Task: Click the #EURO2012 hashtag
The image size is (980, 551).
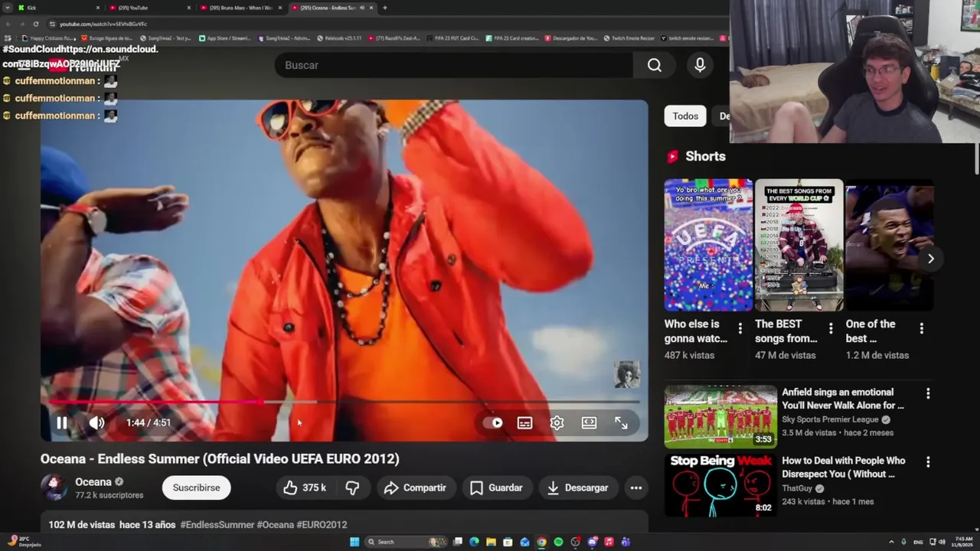Action: (322, 524)
